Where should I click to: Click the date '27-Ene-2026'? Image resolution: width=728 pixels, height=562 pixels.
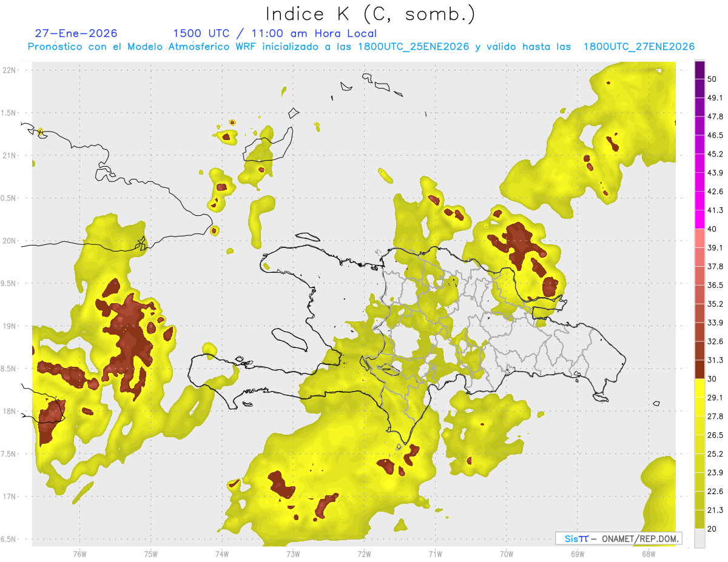coord(76,33)
